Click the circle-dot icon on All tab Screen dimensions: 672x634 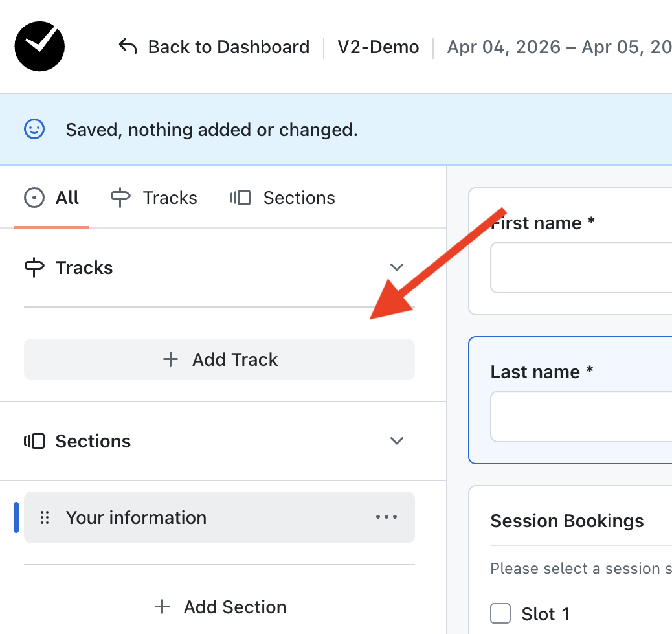coord(34,198)
